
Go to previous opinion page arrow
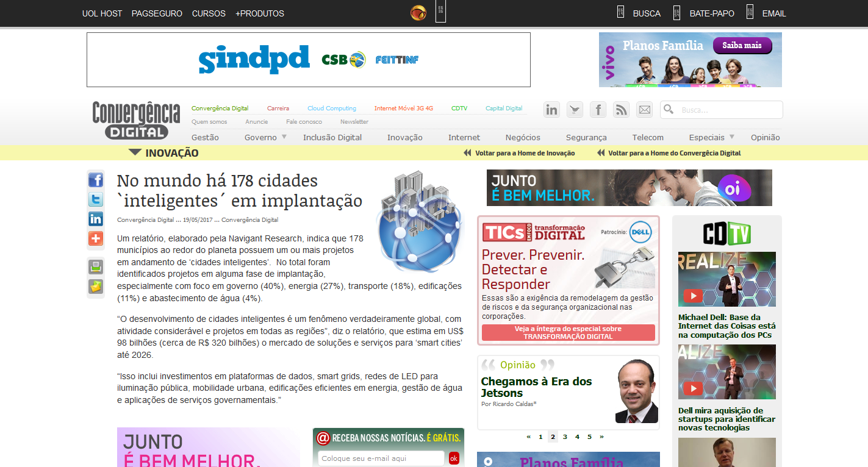point(529,437)
